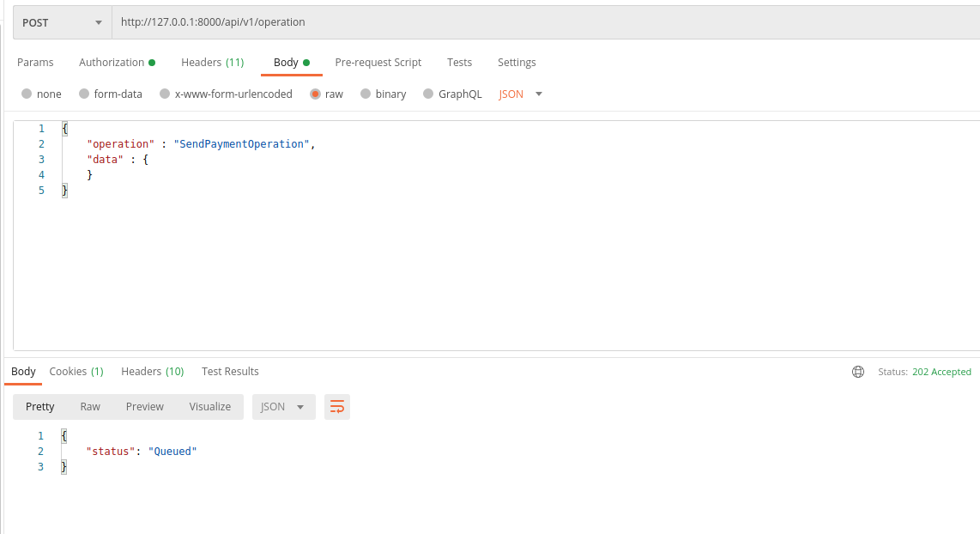Click the "data" key in request body
Viewport: 980px width, 534px height.
click(x=105, y=160)
